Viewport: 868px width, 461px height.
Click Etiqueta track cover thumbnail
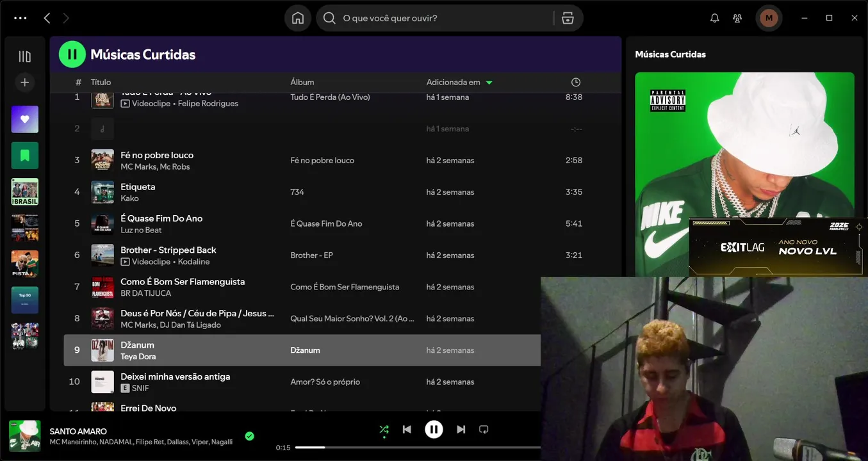coord(102,192)
